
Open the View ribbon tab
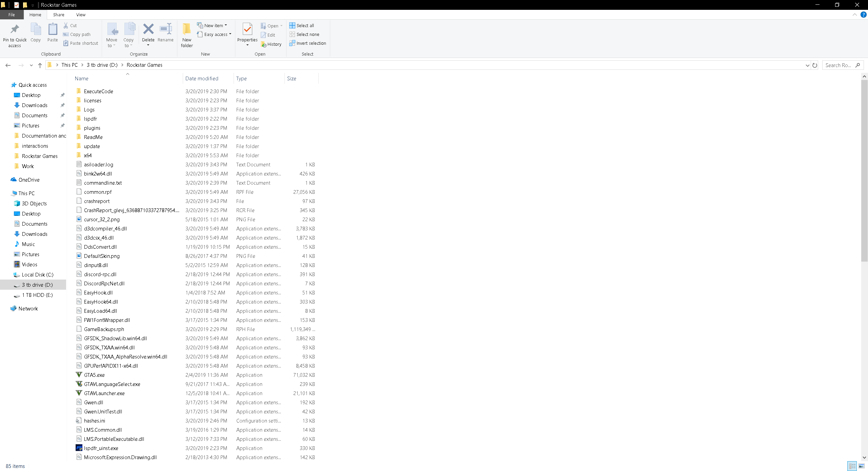[x=81, y=15]
